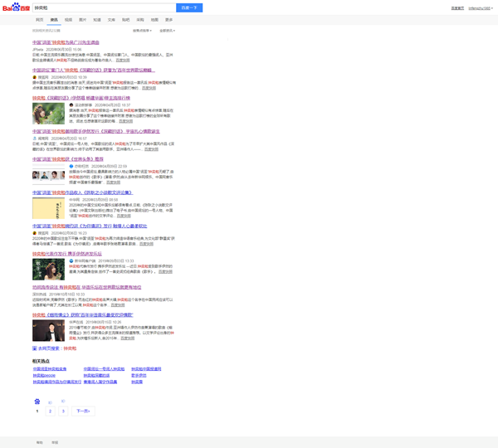Click the 钟奕和people related search link
Image resolution: width=498 pixels, height=448 pixels.
pyautogui.click(x=45, y=375)
